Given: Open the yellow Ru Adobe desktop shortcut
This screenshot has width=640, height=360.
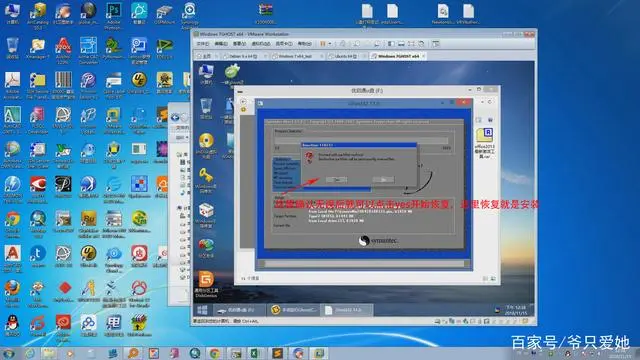Looking at the screenshot, I should [x=88, y=219].
